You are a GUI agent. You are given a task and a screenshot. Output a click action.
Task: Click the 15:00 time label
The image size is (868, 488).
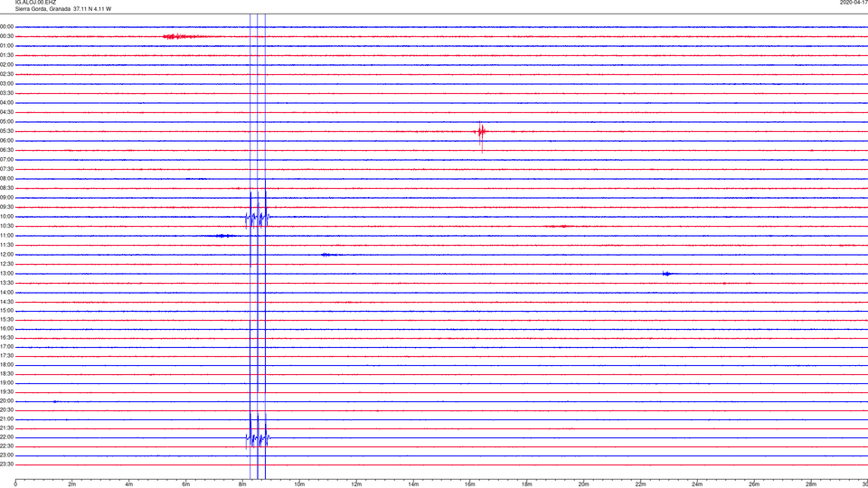click(6, 310)
